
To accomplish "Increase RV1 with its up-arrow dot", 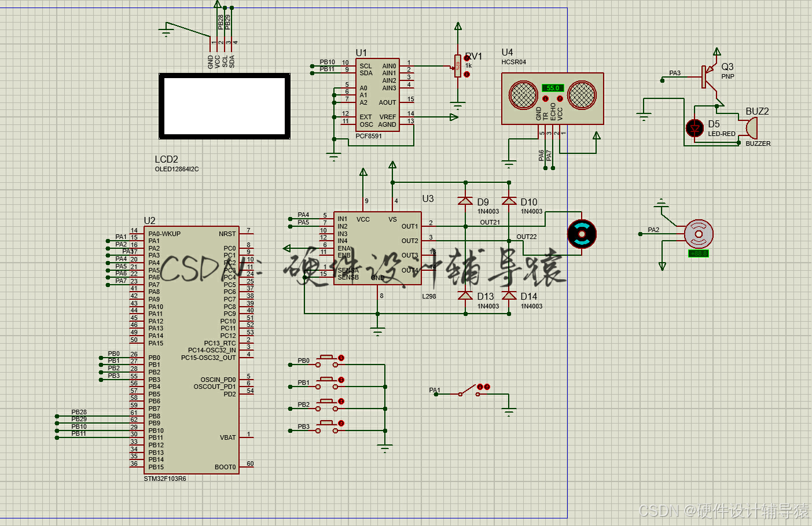I will pyautogui.click(x=467, y=57).
